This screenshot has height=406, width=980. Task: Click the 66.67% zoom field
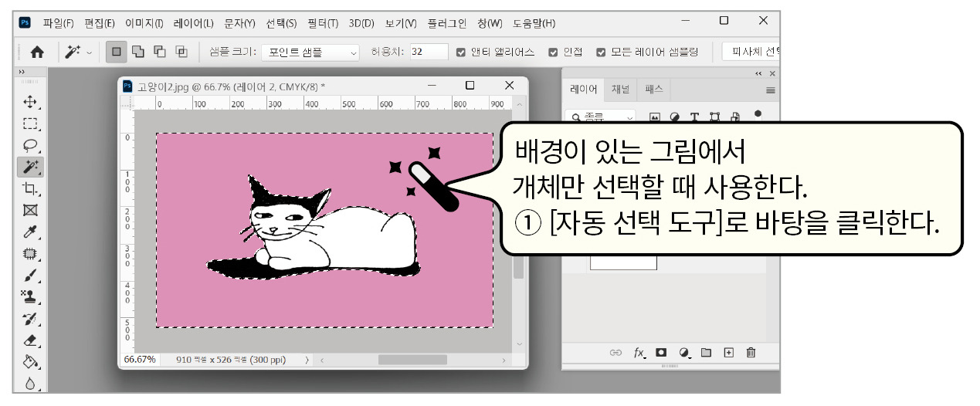tap(140, 360)
